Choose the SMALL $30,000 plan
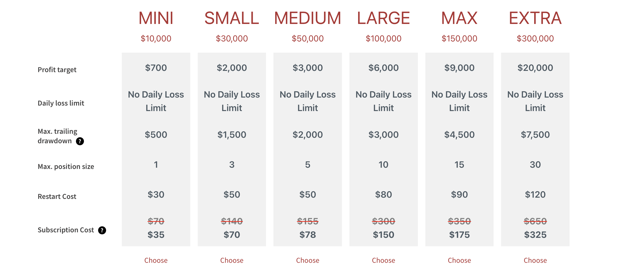This screenshot has width=644, height=272. coord(232,260)
